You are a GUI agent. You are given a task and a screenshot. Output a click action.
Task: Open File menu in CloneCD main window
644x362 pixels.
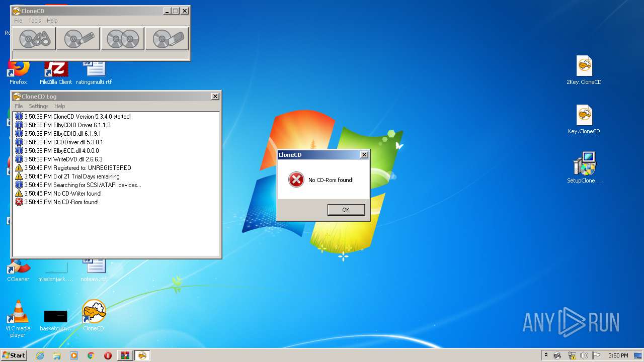(x=18, y=21)
